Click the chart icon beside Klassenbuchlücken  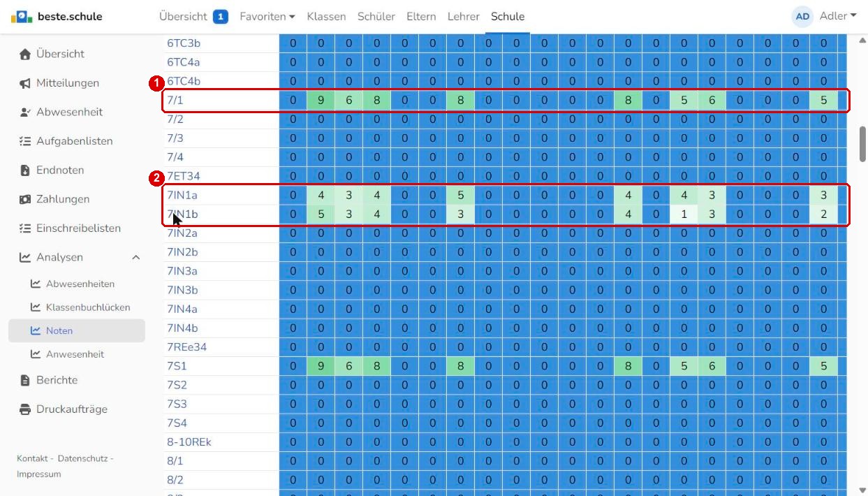[36, 307]
